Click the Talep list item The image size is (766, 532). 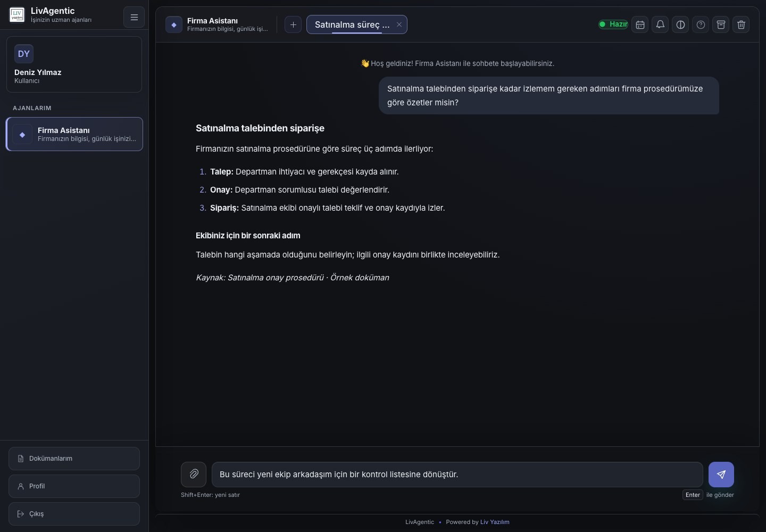point(304,172)
